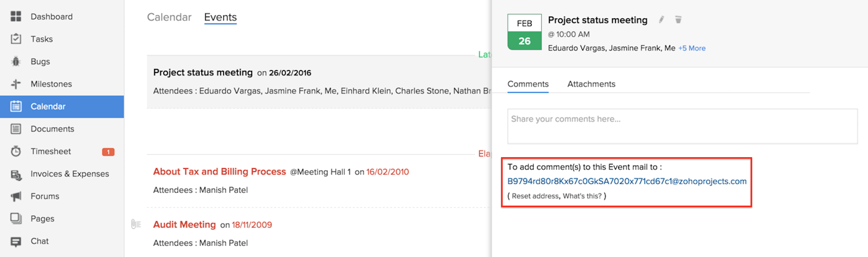Click the Reset address link

coord(535,196)
